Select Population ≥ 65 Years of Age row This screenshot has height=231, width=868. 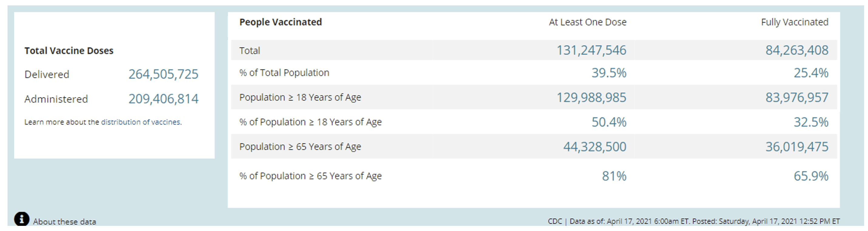pyautogui.click(x=534, y=146)
